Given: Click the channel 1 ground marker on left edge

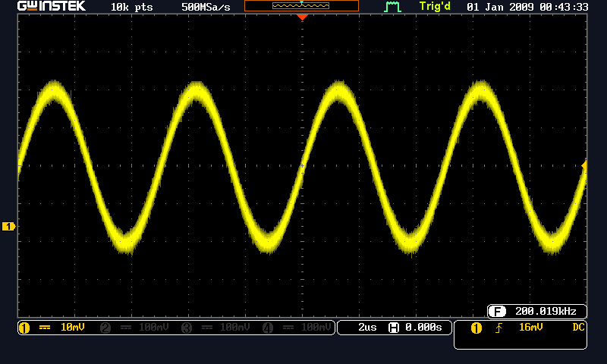Looking at the screenshot, I should (9, 226).
